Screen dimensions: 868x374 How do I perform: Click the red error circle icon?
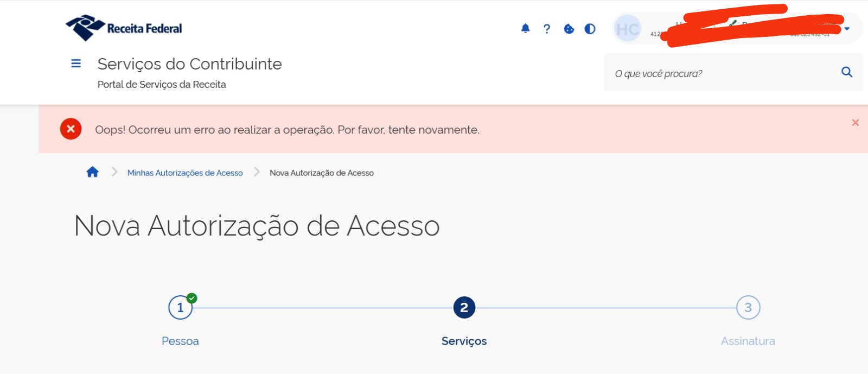pos(71,129)
